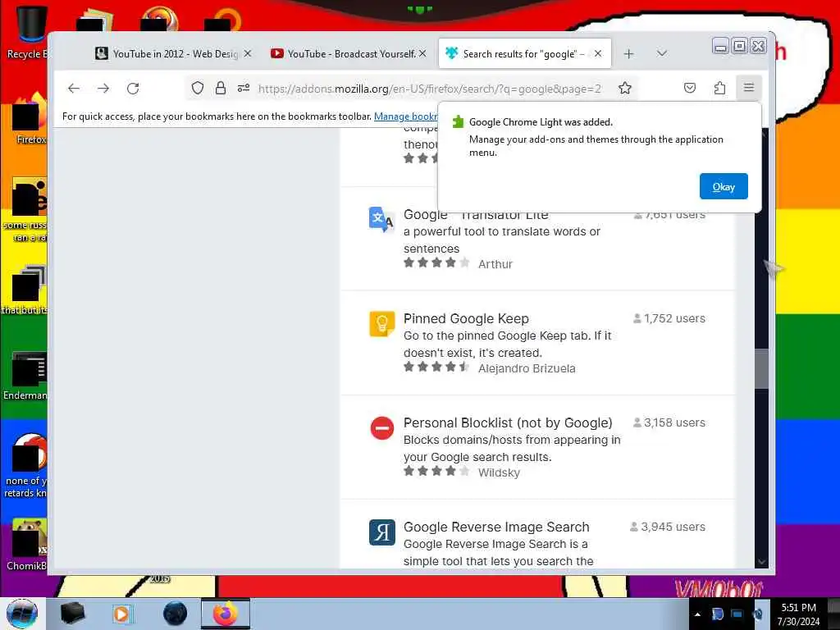
Task: Open the Firefox taskbar button
Action: (x=225, y=614)
